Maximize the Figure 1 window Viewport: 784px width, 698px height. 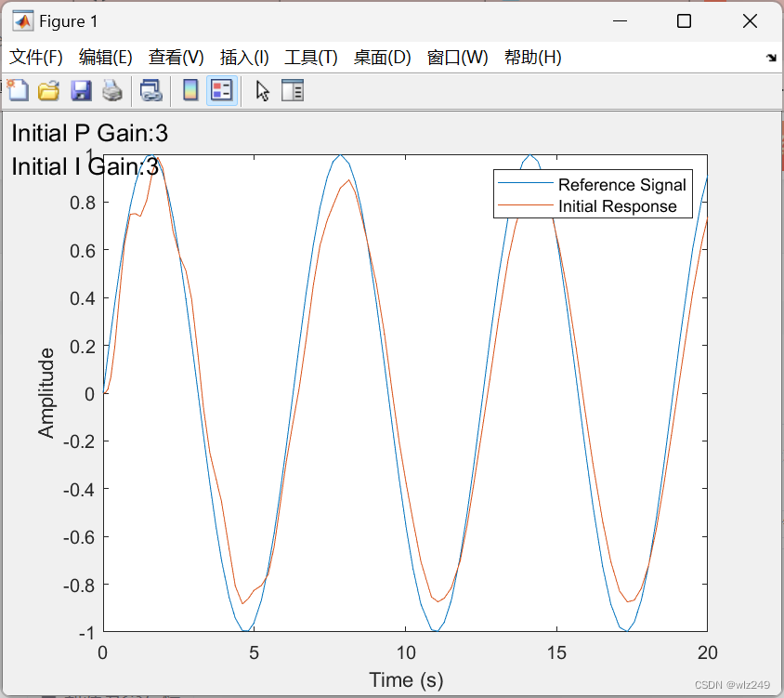click(x=684, y=21)
